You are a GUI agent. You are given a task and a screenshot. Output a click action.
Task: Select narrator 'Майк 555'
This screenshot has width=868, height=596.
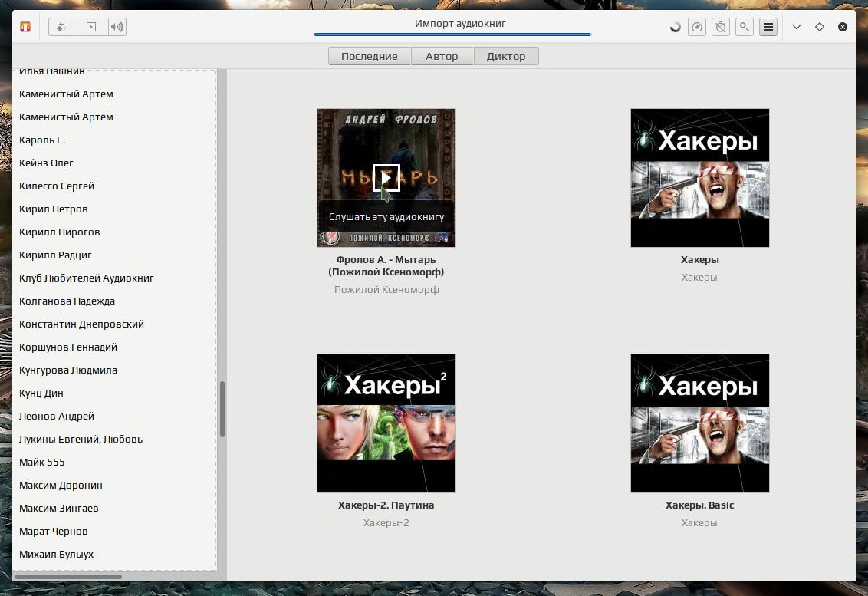[114, 462]
